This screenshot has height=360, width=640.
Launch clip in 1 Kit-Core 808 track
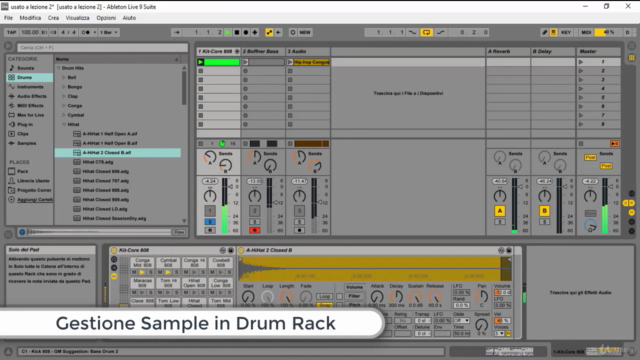(200, 62)
